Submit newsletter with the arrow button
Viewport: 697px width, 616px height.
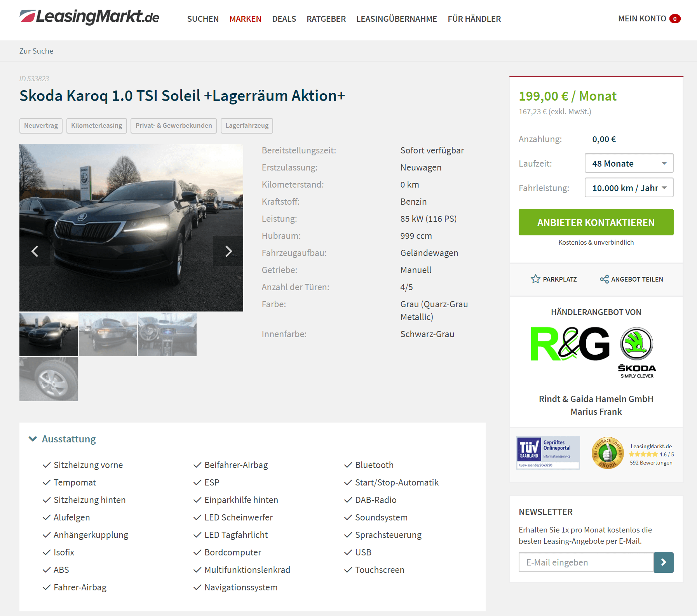(664, 562)
